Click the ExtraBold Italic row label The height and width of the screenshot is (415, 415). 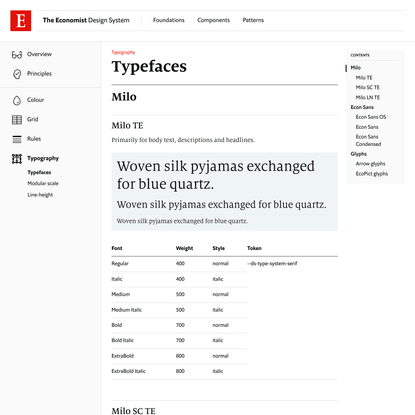(128, 371)
